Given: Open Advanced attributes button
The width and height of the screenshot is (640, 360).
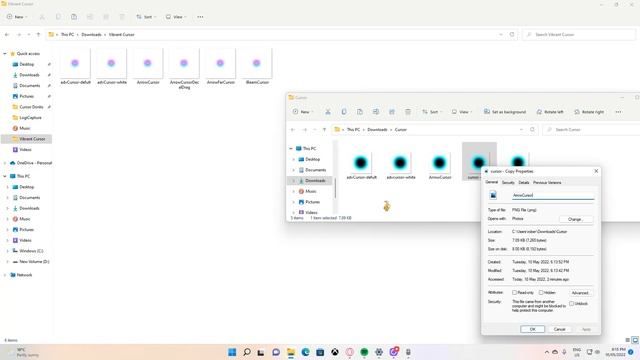Looking at the screenshot, I should [580, 293].
